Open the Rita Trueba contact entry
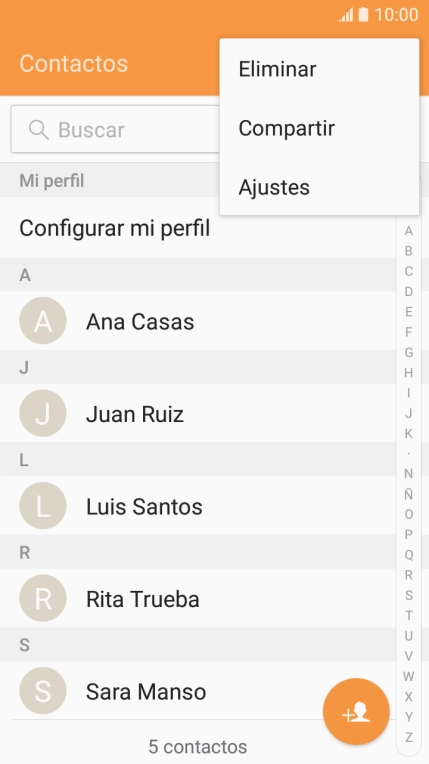The image size is (429, 764). [x=197, y=598]
